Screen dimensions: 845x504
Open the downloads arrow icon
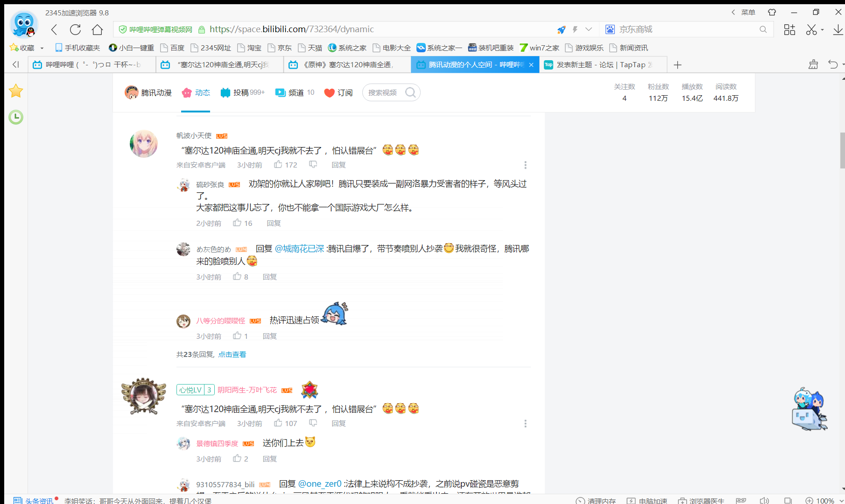(838, 30)
